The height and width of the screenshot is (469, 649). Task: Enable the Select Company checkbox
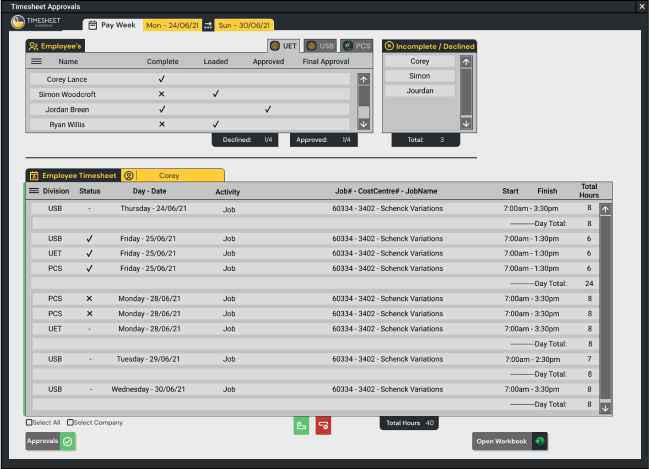[71, 423]
